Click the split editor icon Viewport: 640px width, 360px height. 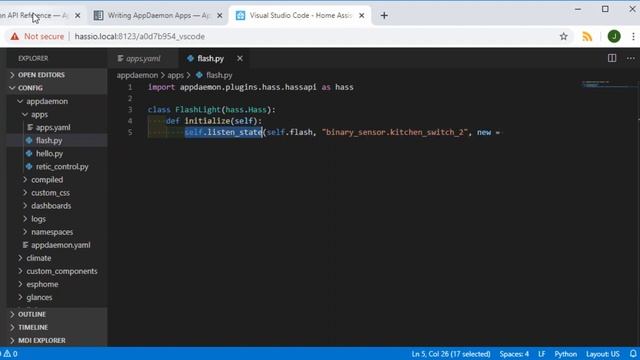click(612, 58)
